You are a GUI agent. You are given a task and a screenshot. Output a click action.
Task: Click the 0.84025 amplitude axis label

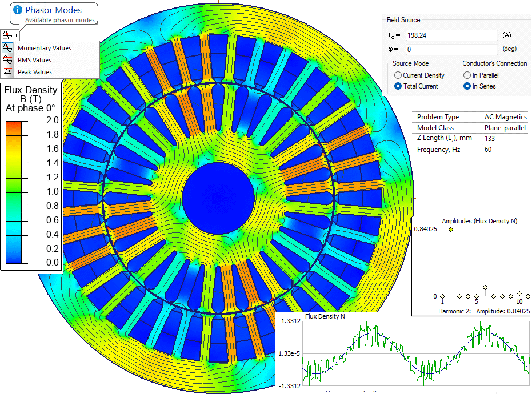(x=426, y=229)
